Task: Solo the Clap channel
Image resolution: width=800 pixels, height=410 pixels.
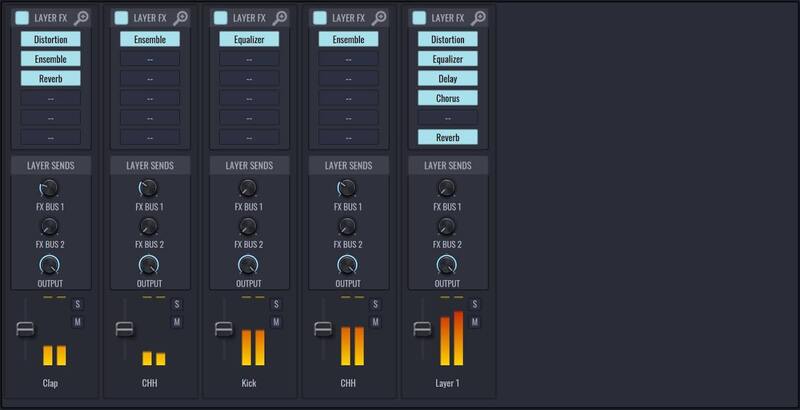Action: tap(78, 304)
